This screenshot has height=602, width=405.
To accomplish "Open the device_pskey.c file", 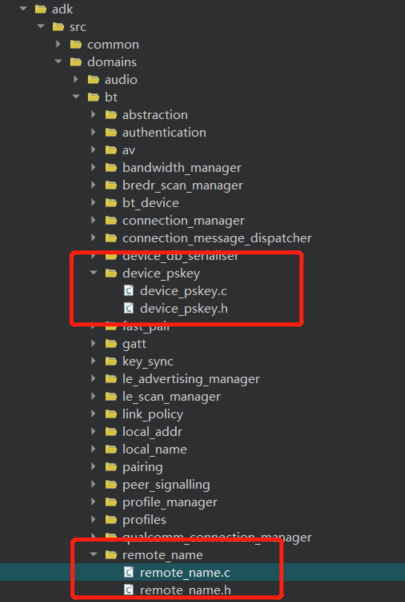I will click(x=183, y=291).
